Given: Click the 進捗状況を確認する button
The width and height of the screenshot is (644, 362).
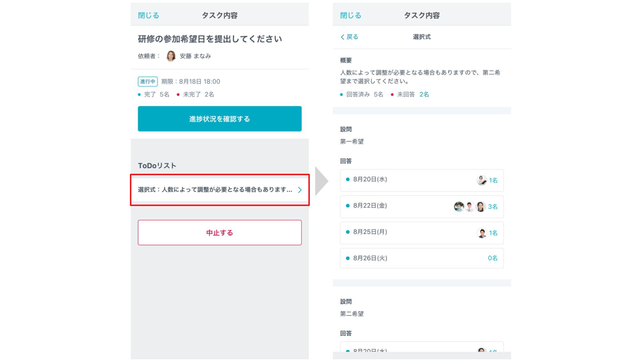Looking at the screenshot, I should coord(220,119).
